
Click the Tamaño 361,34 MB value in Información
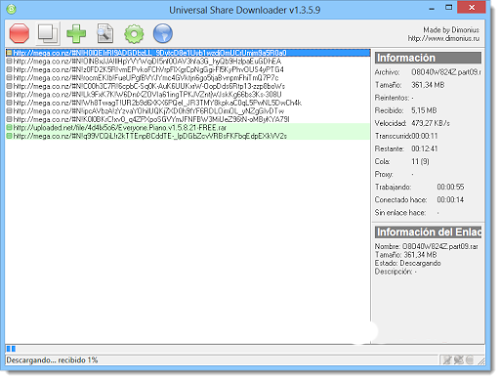[428, 85]
